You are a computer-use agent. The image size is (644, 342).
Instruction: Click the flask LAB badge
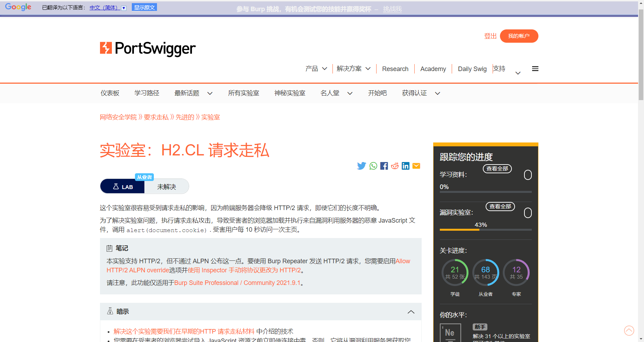pos(122,187)
